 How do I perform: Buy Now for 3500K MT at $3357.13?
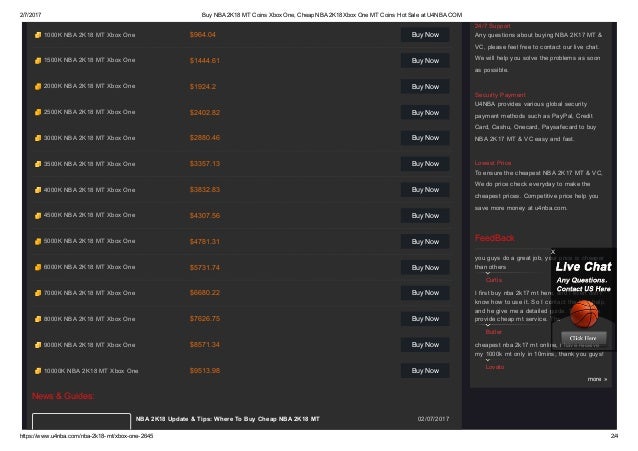(x=425, y=164)
